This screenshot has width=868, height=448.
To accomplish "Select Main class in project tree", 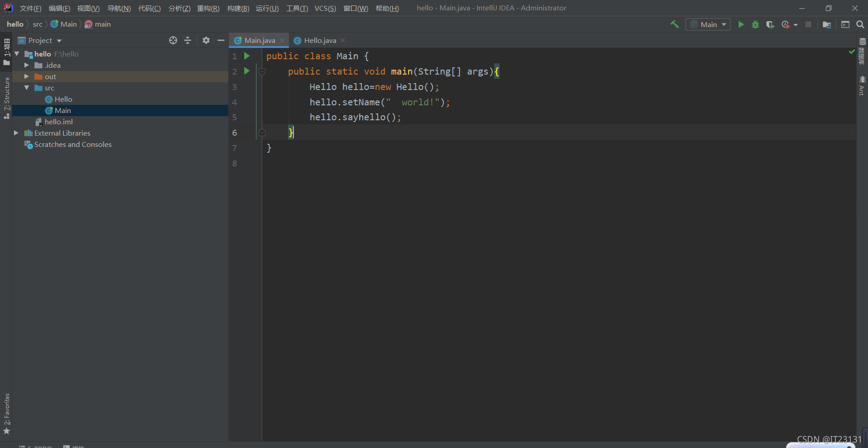I will [x=58, y=110].
